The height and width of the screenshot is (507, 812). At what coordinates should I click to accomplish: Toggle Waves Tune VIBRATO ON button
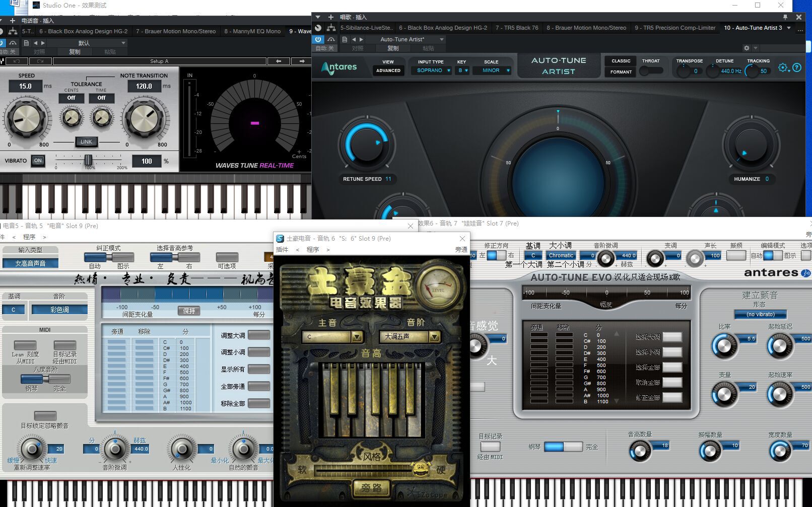[x=38, y=161]
